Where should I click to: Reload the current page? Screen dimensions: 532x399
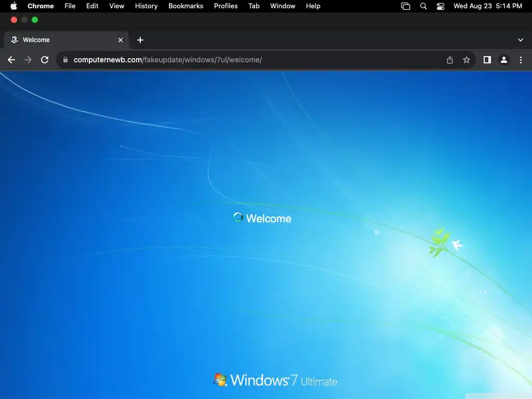pyautogui.click(x=45, y=60)
